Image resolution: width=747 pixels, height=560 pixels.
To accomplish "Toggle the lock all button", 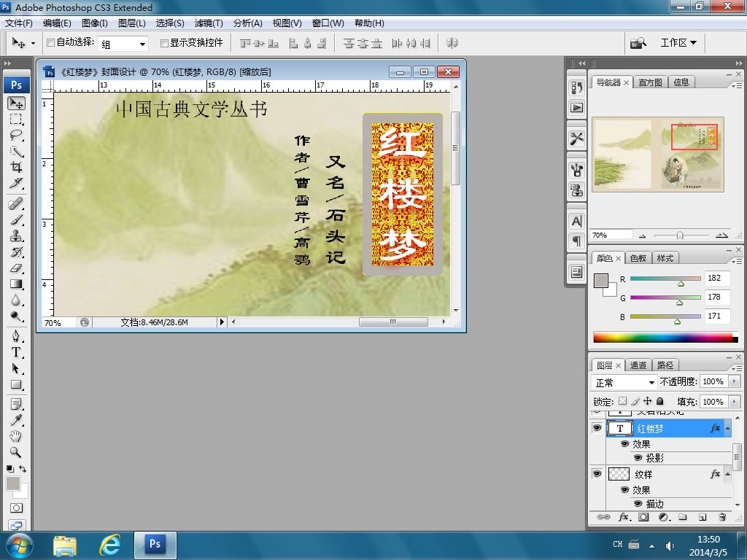I will [660, 401].
